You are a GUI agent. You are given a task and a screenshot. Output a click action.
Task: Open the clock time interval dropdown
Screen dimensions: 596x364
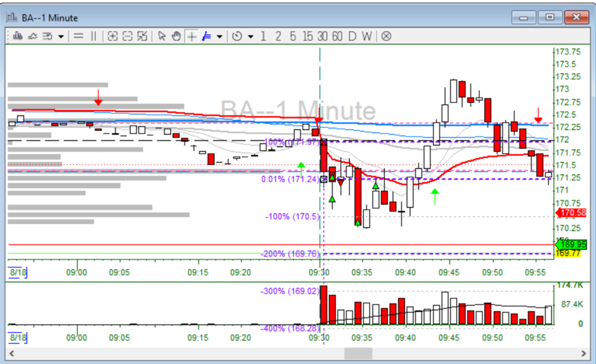[250, 37]
